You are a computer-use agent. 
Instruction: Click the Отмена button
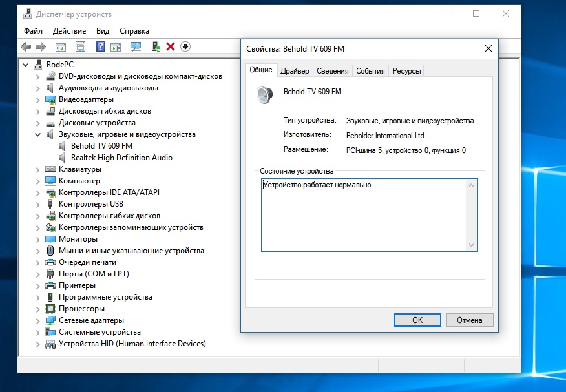coord(470,320)
